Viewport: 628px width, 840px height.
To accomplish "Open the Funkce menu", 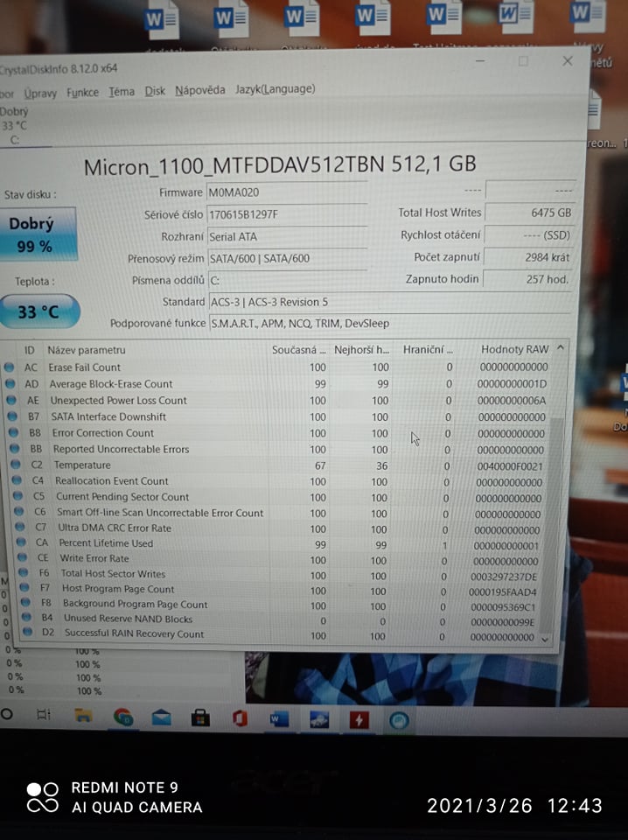I will coord(82,92).
